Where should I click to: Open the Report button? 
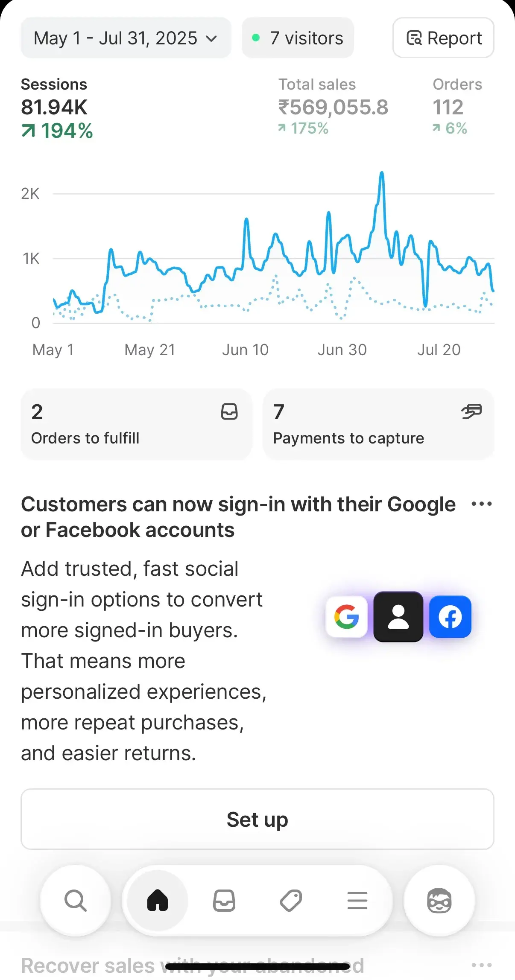pyautogui.click(x=443, y=38)
